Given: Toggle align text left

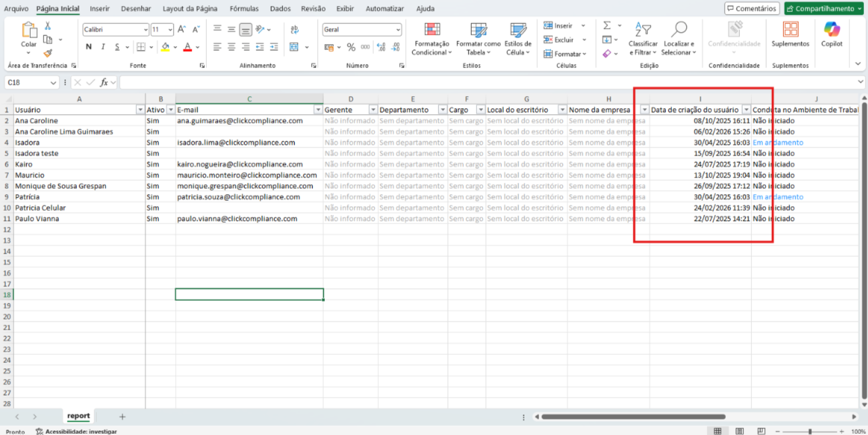Looking at the screenshot, I should pos(217,47).
